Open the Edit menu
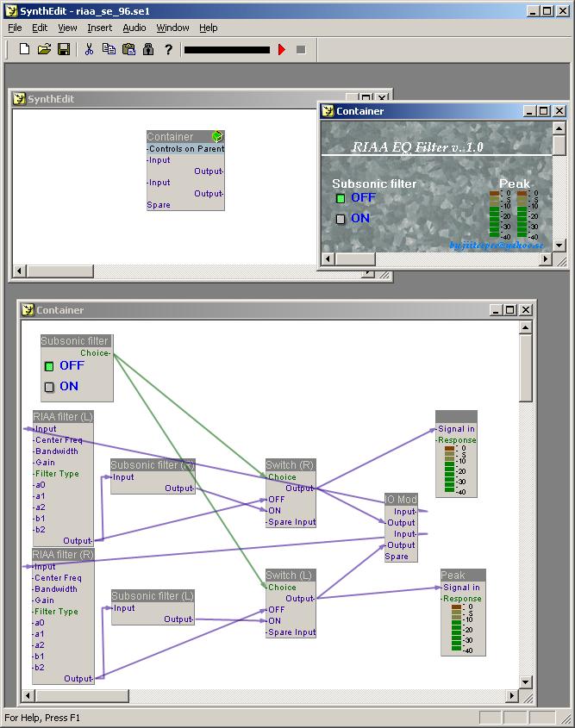Screen dimensions: 575x728 [40, 28]
